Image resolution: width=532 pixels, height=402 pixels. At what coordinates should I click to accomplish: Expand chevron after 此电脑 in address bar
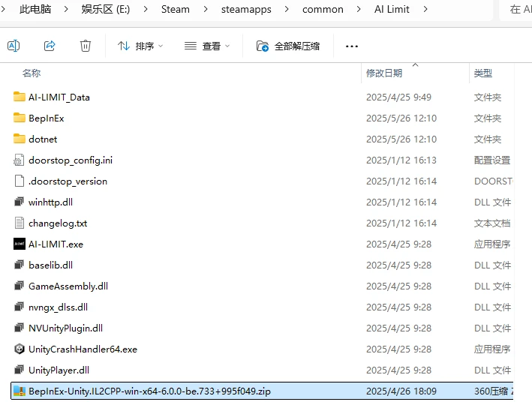66,9
